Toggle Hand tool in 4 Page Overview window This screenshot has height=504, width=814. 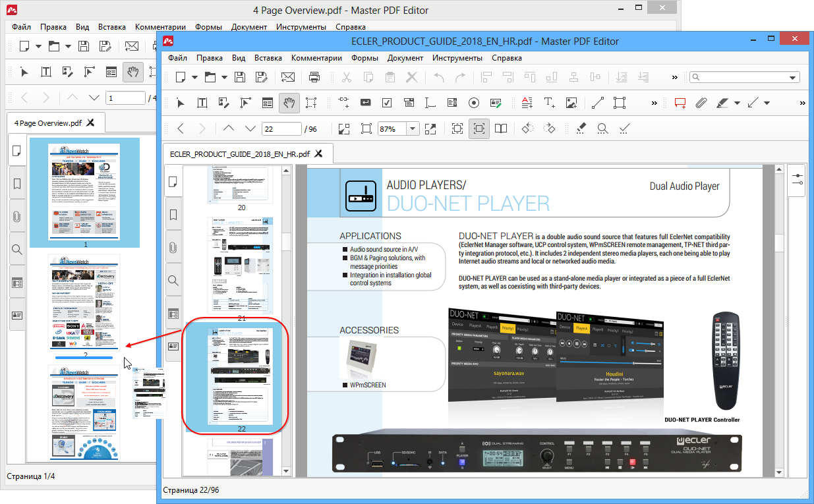point(133,72)
